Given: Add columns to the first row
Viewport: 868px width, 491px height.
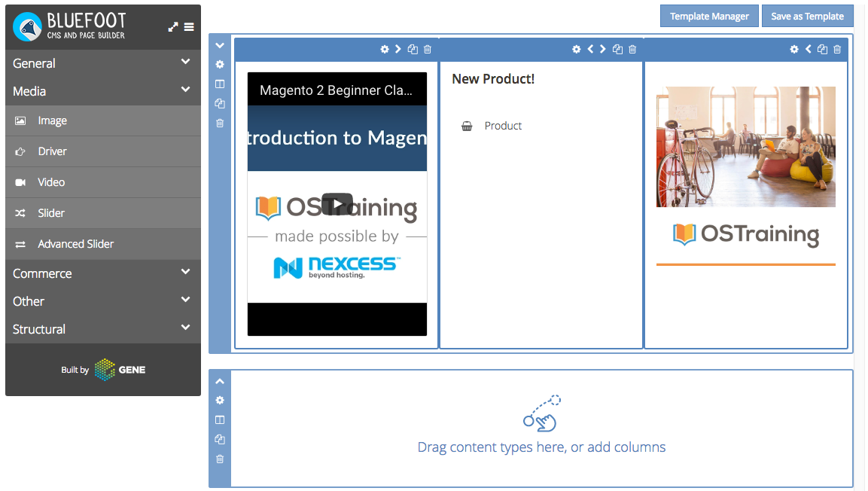Looking at the screenshot, I should coord(220,84).
